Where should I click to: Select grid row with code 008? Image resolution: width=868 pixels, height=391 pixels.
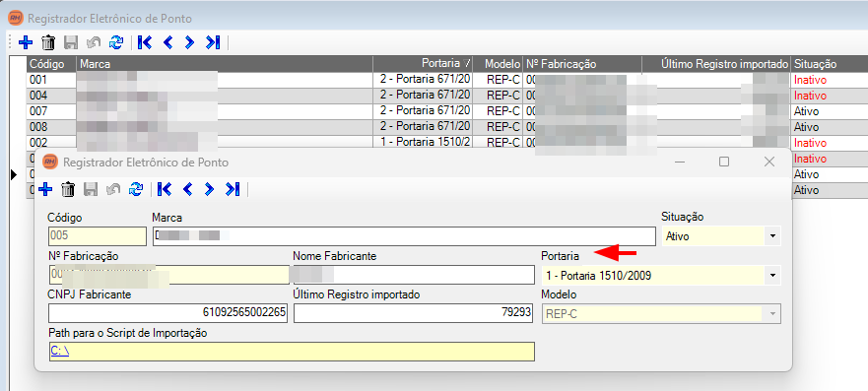447,127
